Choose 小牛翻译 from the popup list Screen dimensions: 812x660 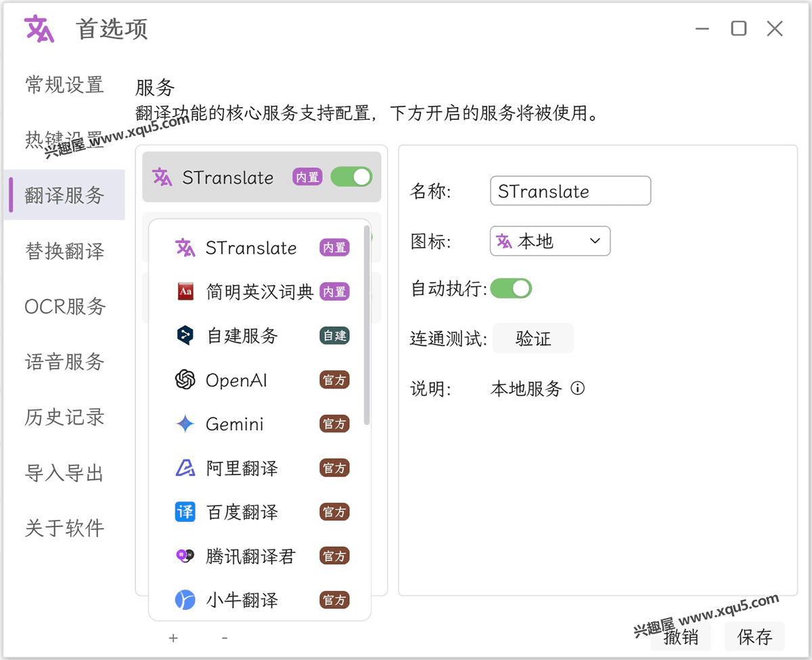coord(260,600)
